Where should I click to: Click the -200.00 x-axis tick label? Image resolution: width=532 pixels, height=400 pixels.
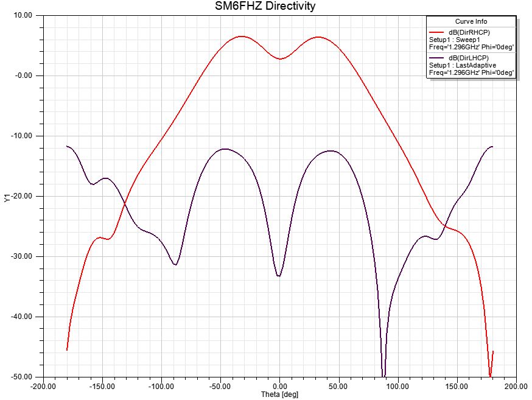point(43,386)
